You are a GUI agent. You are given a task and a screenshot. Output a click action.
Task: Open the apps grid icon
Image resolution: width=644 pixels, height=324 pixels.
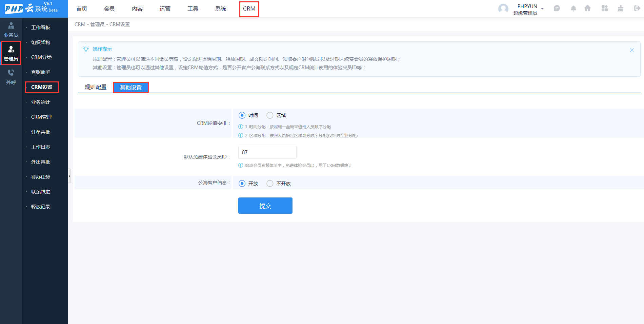604,8
